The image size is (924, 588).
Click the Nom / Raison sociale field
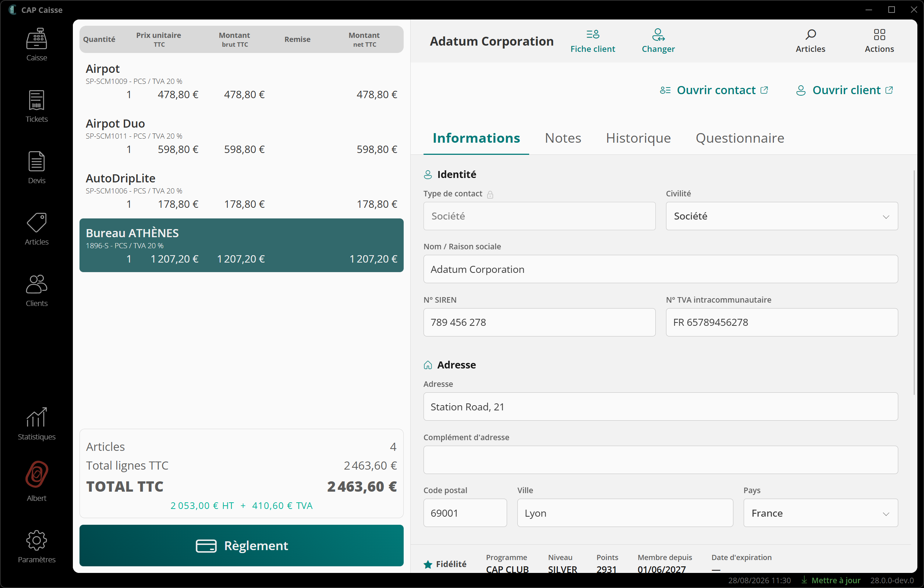click(661, 269)
